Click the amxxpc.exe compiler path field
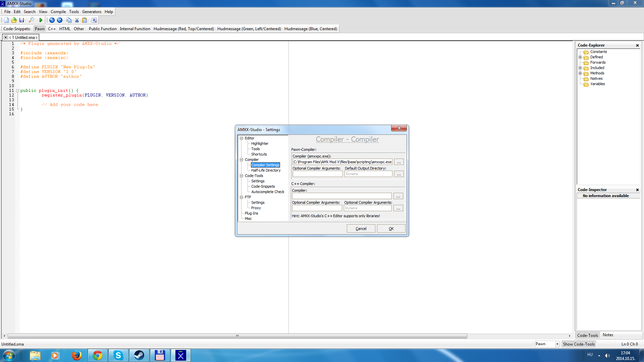The height and width of the screenshot is (362, 644). 342,162
